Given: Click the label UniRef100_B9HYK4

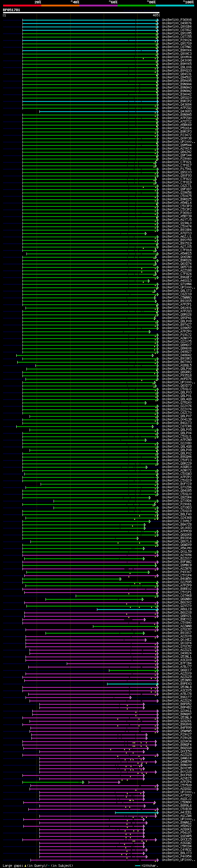Looking at the screenshot, I should 177,50.
